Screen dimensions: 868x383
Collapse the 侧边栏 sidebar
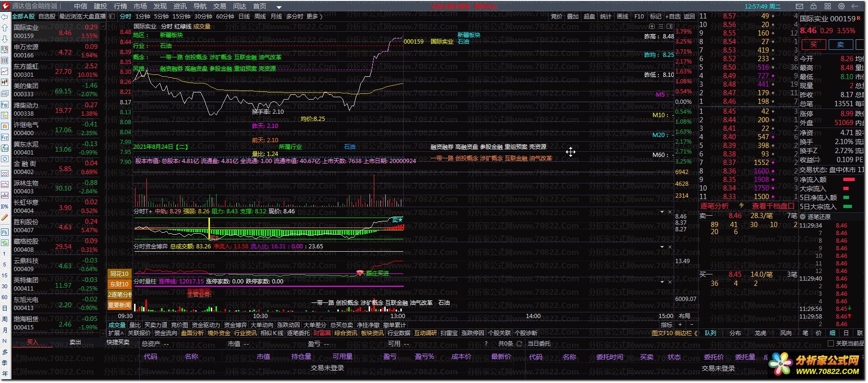[687, 333]
